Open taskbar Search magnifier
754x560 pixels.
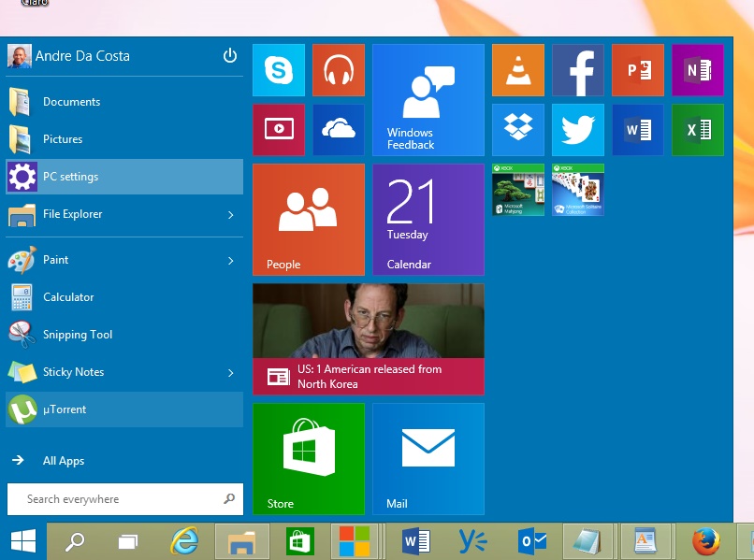pos(75,541)
